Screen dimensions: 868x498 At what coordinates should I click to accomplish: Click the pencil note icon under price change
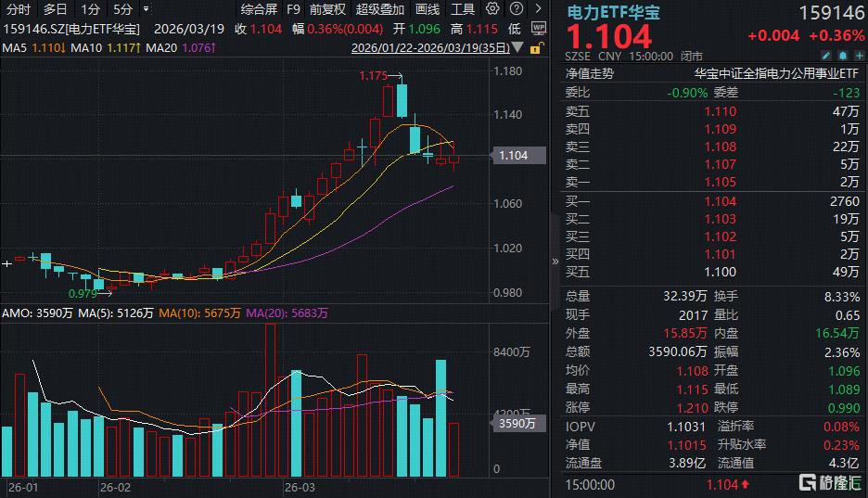826,56
